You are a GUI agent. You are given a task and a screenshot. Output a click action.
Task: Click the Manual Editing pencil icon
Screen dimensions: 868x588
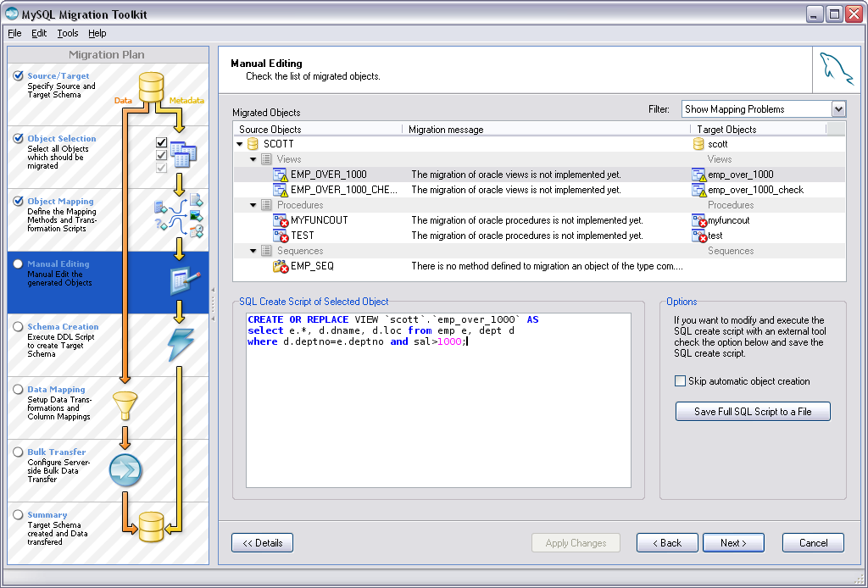pos(185,281)
